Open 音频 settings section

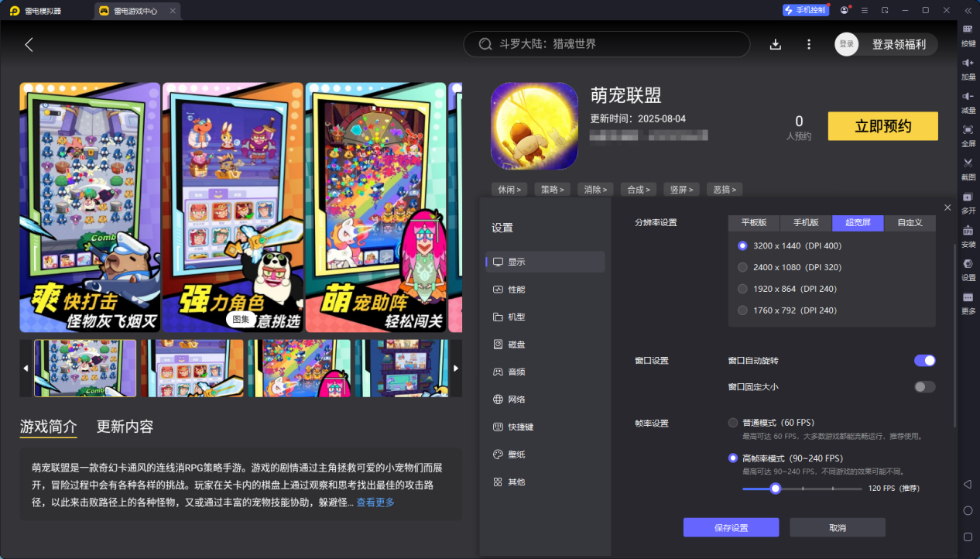(546, 372)
